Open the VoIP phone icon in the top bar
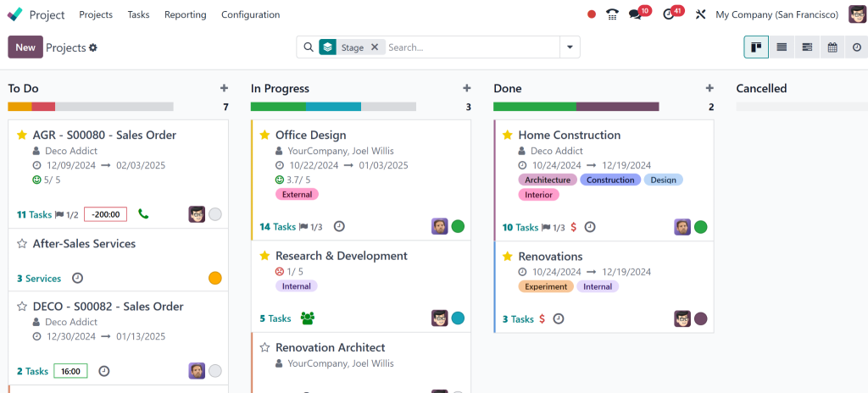 (x=612, y=14)
